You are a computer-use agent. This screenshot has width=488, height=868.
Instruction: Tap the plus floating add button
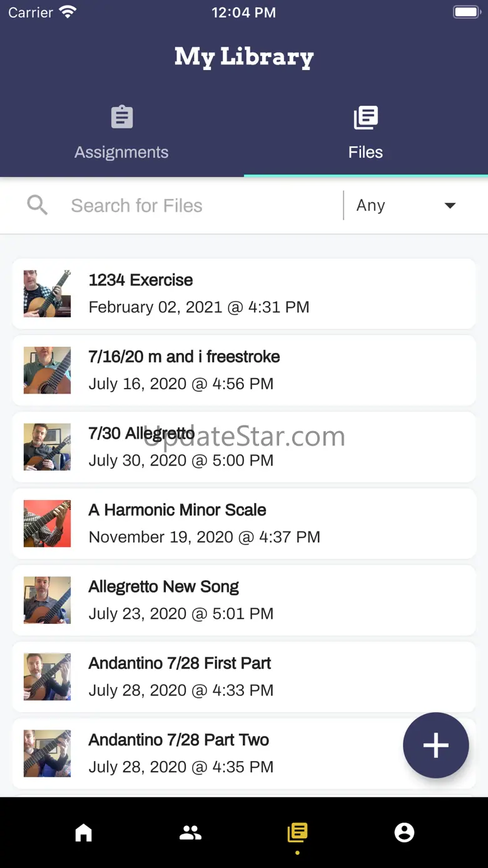tap(436, 745)
